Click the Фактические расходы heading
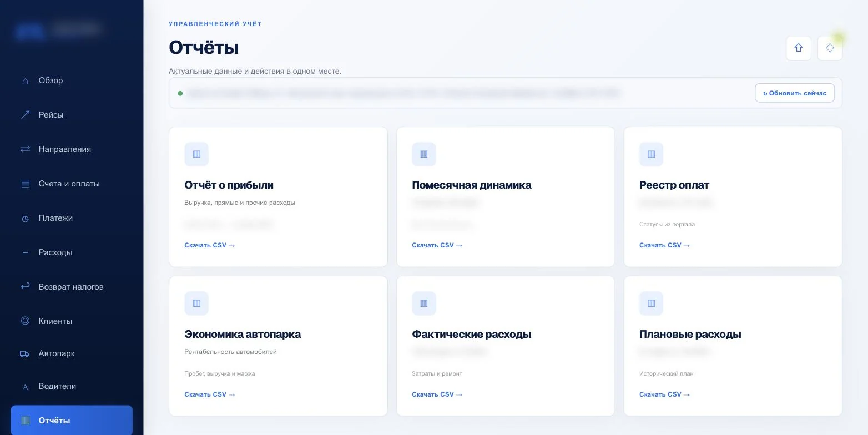 click(x=472, y=335)
